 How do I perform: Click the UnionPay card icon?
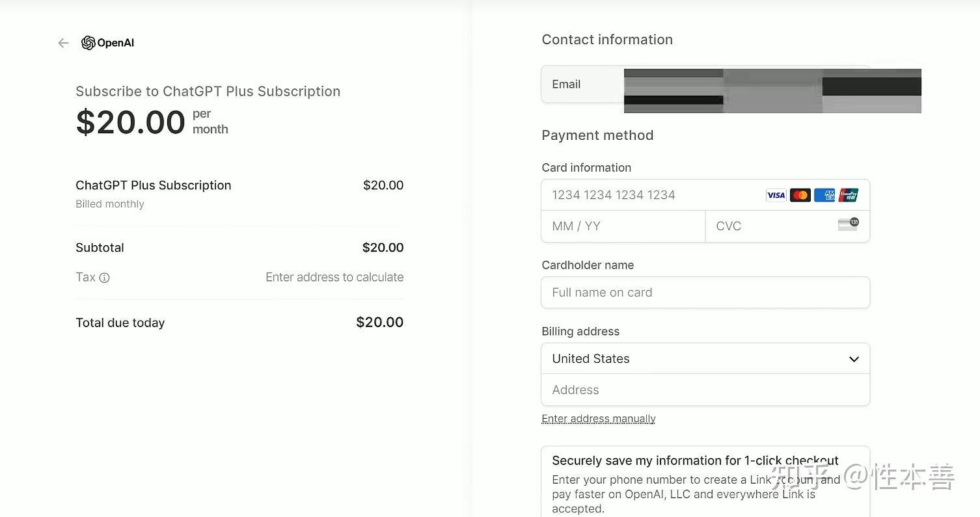tap(849, 195)
